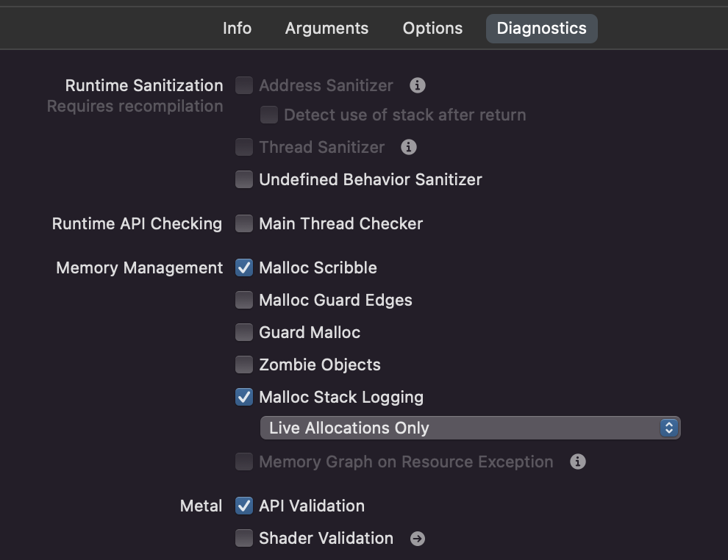Switch to the Arguments tab
The width and height of the screenshot is (728, 560).
pyautogui.click(x=326, y=29)
